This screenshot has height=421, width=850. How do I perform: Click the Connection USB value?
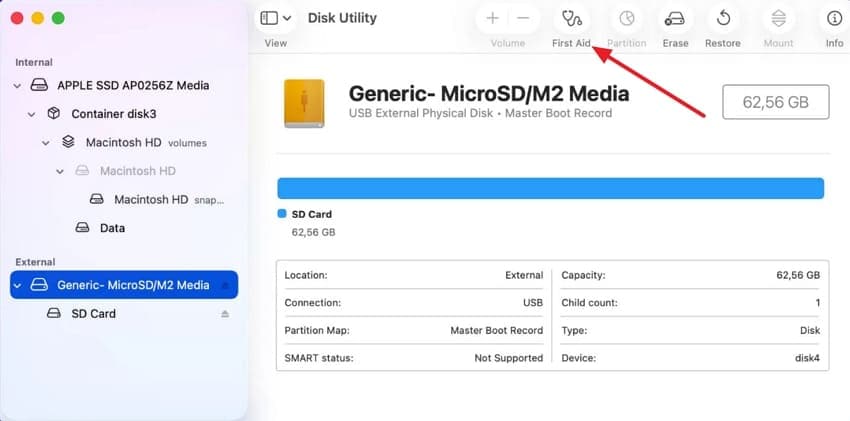click(533, 303)
